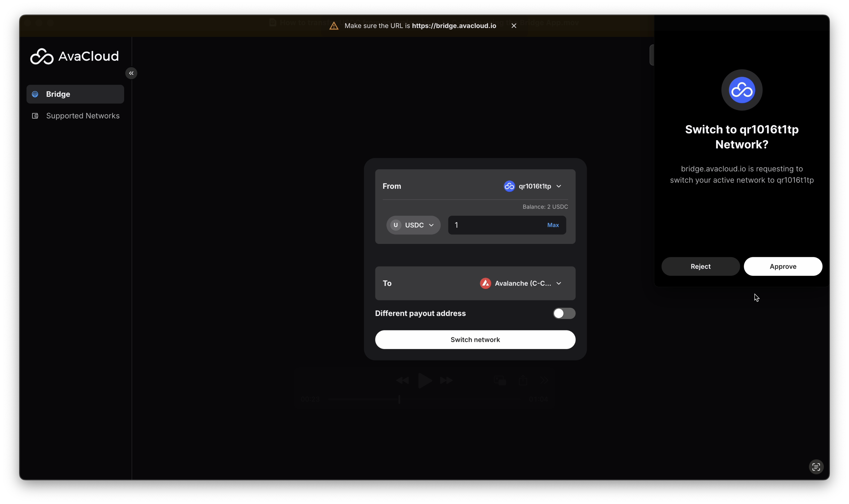Click the red Avalanche logo in the To row
Screen dimensions: 849x504
click(485, 283)
